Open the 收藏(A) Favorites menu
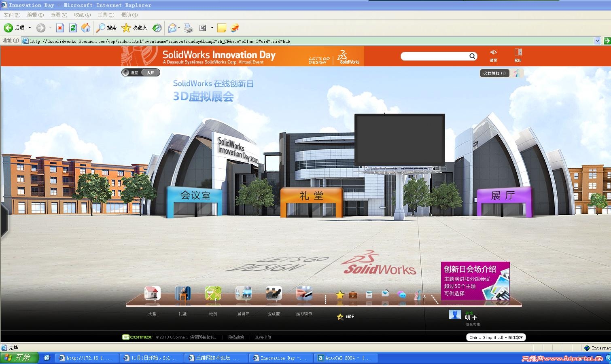Viewport: 611px width, 364px height. click(82, 15)
